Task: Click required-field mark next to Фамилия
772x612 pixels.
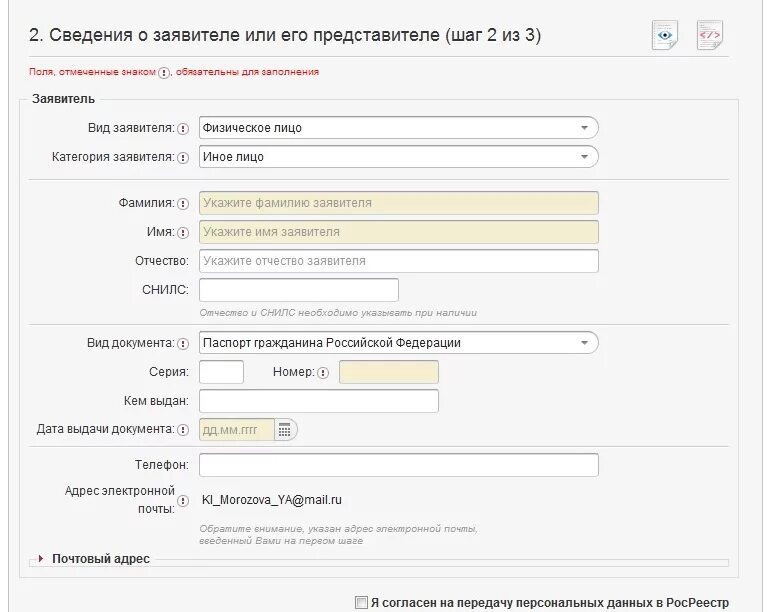Action: 183,203
